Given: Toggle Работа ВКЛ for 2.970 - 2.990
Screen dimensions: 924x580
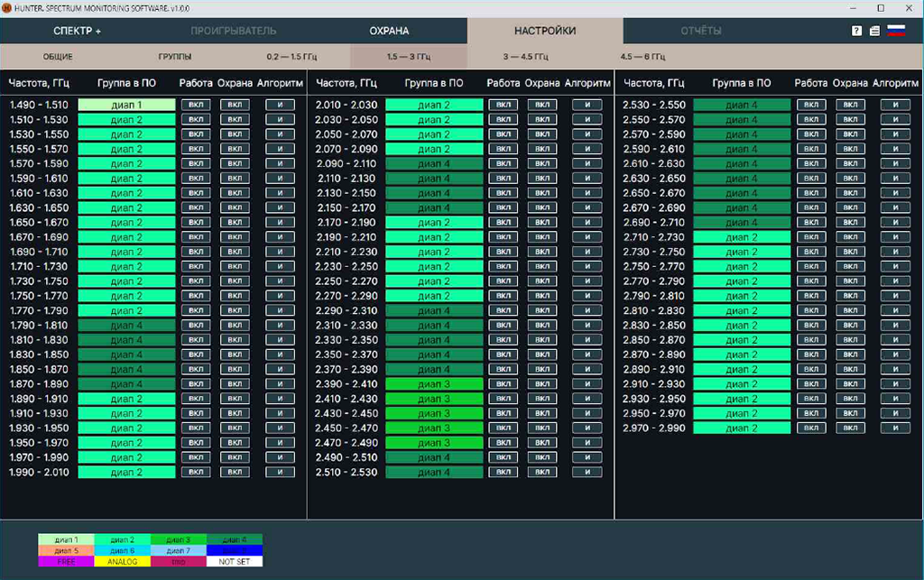Looking at the screenshot, I should [811, 428].
